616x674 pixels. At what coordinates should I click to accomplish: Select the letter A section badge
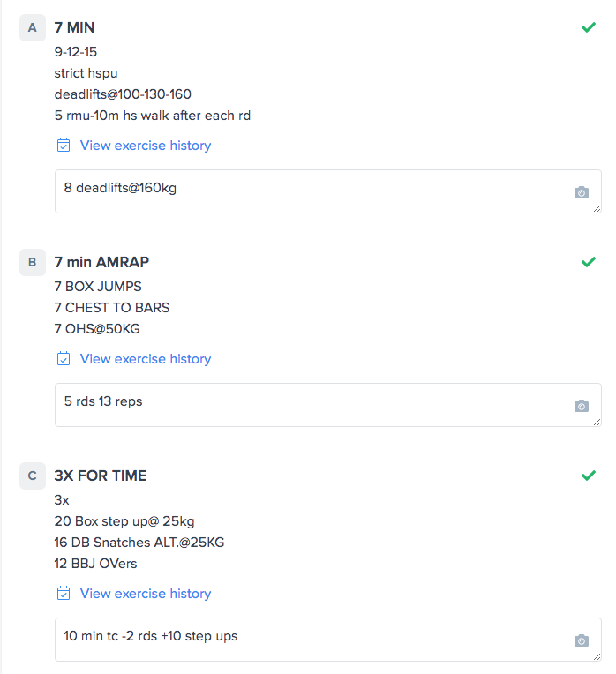point(33,27)
